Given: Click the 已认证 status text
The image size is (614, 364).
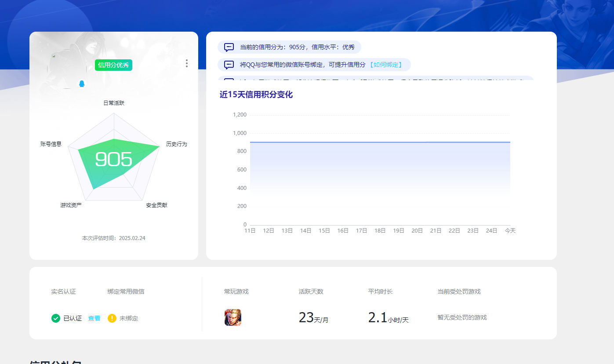Looking at the screenshot, I should [x=73, y=318].
